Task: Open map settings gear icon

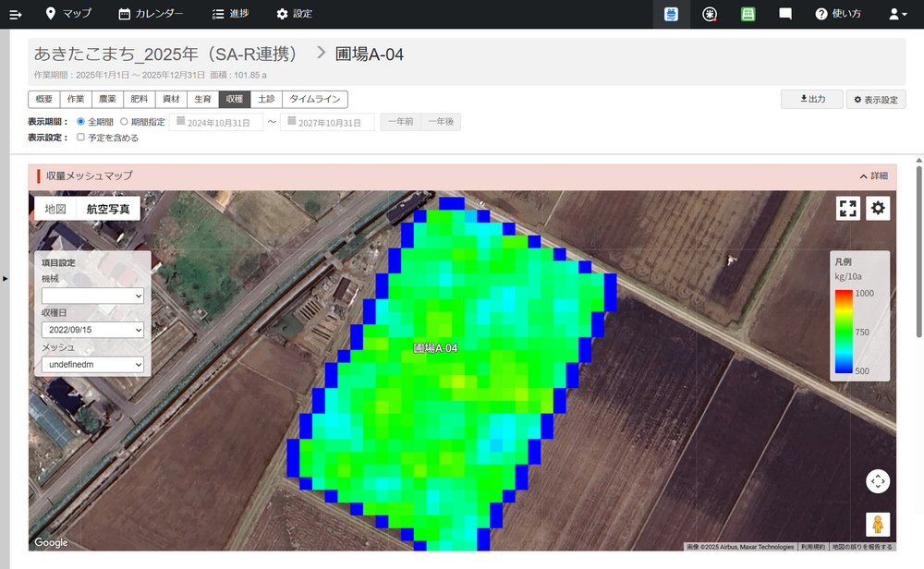Action: [878, 209]
